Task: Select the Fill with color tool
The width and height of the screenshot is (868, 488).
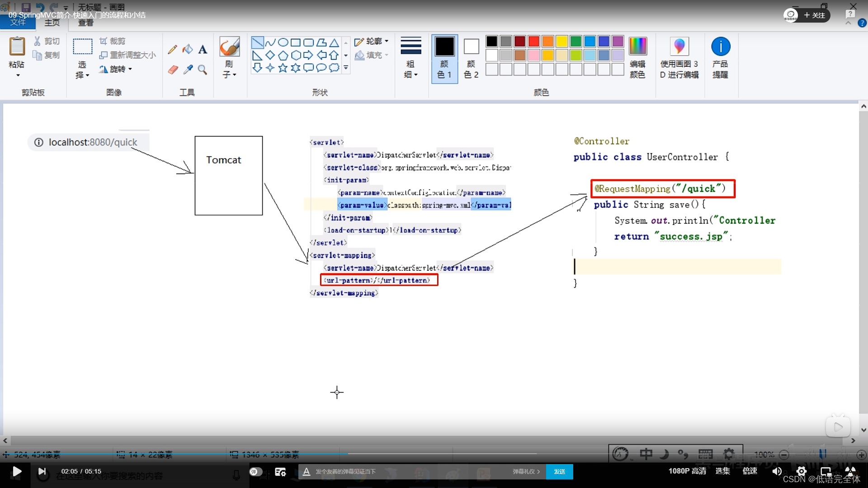Action: coord(188,49)
